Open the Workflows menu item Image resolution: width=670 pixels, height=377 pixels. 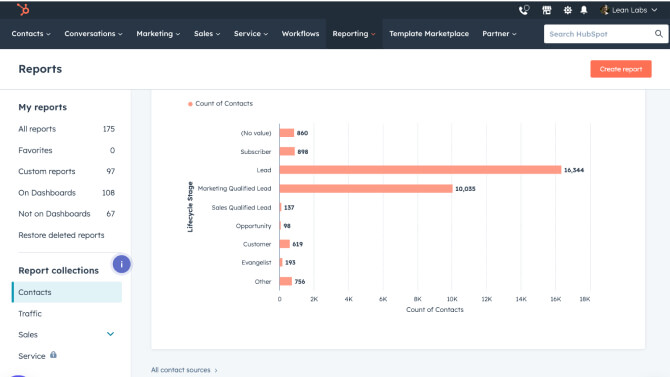tap(300, 34)
